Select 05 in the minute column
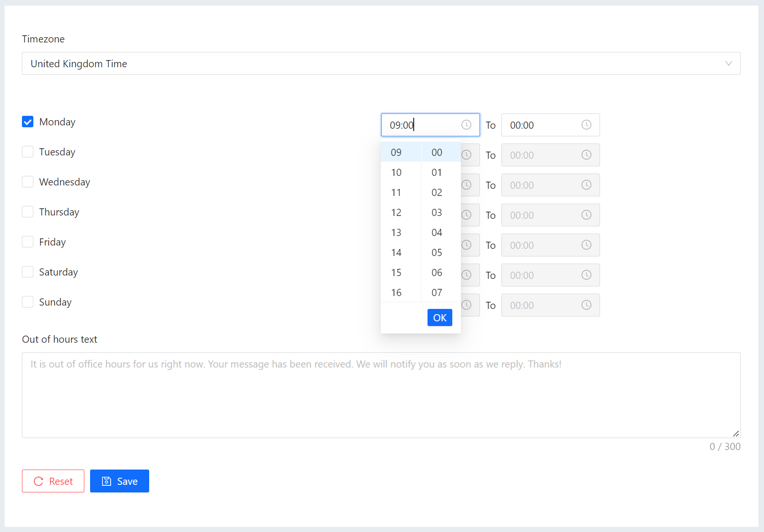 tap(437, 252)
